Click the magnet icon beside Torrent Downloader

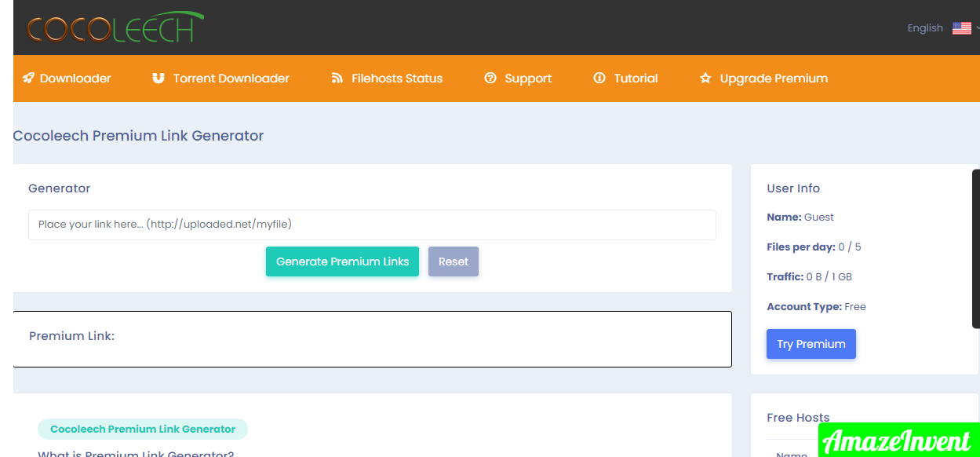pyautogui.click(x=158, y=79)
